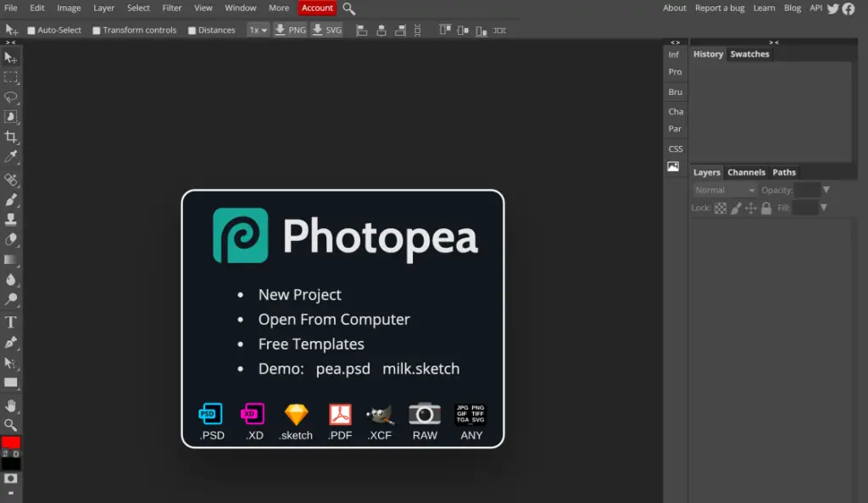Click the black background color swatch
This screenshot has width=868, height=503.
tap(10, 464)
